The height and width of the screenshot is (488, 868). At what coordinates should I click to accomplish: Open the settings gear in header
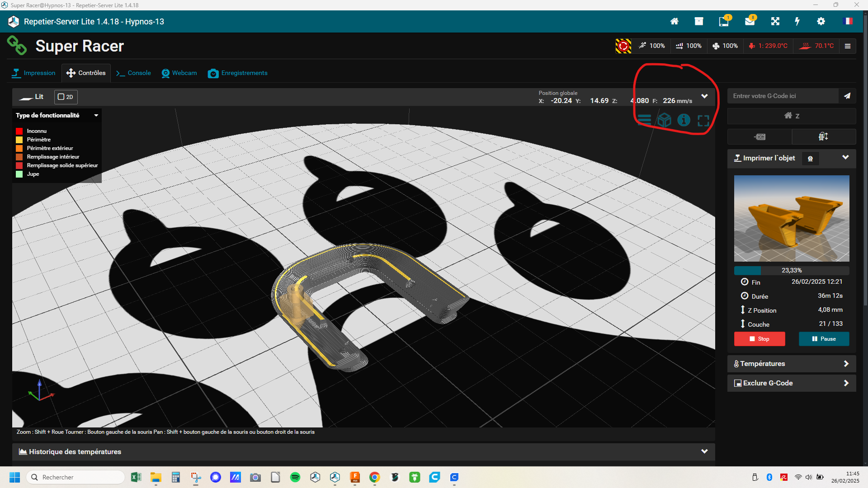pos(821,21)
